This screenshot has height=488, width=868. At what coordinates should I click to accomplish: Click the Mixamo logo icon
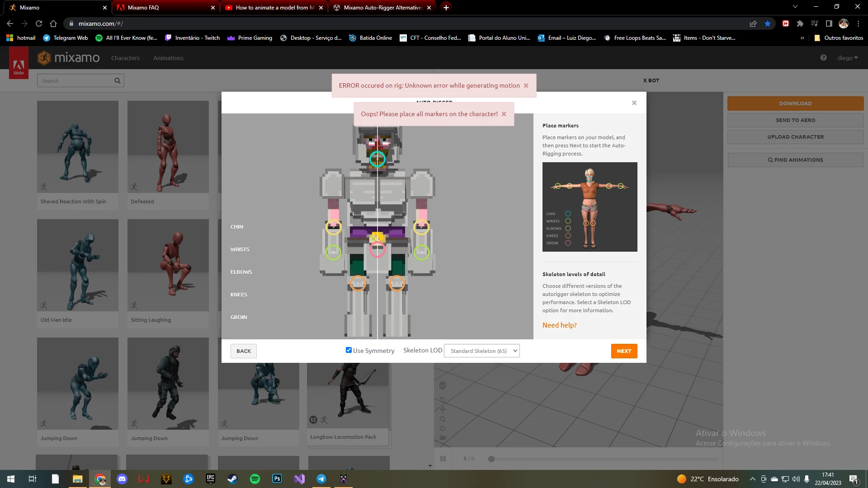[x=44, y=58]
